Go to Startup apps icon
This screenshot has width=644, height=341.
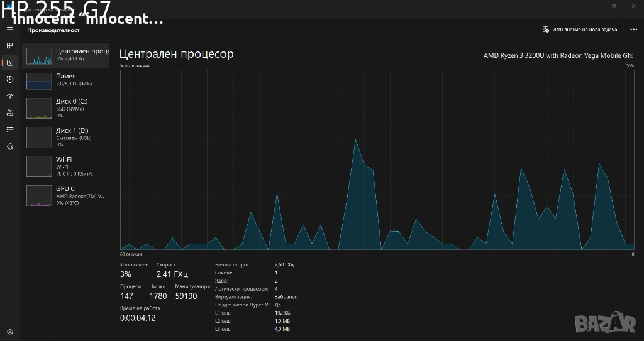tap(9, 96)
